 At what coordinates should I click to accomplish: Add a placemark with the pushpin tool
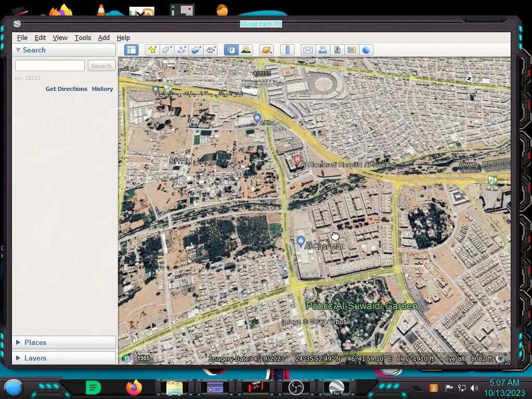coord(152,50)
